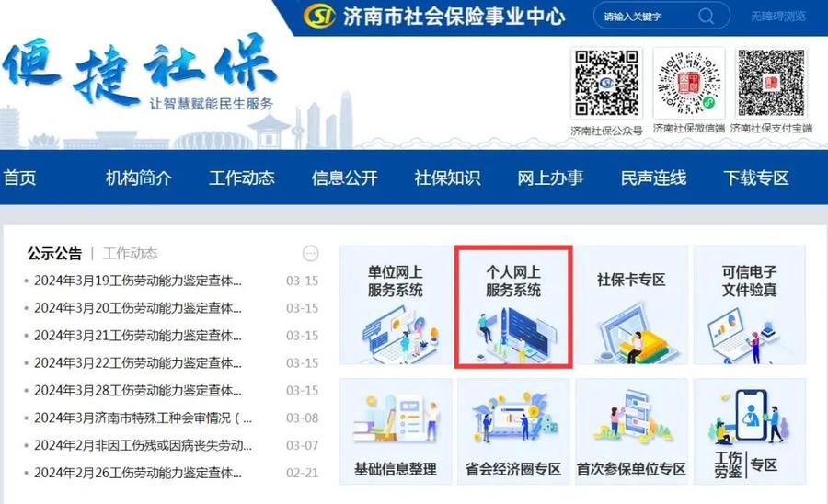
Task: Click 济南社保公众号 QR code
Action: pos(606,84)
